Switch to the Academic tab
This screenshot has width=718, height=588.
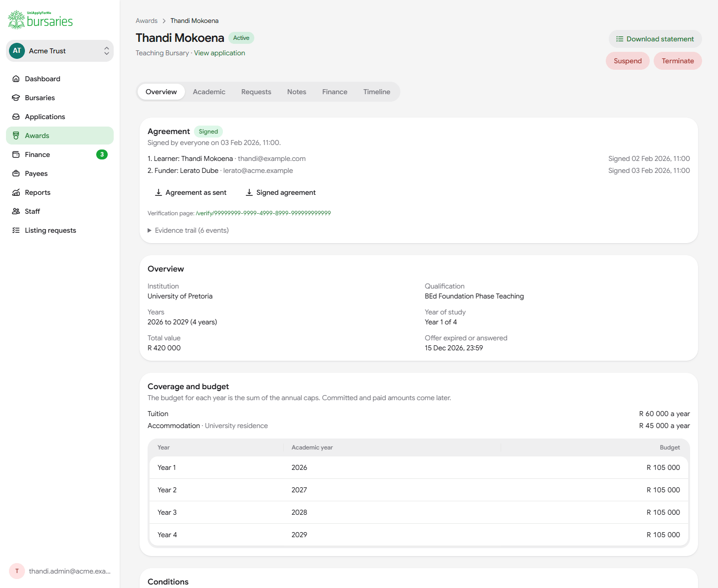(209, 92)
